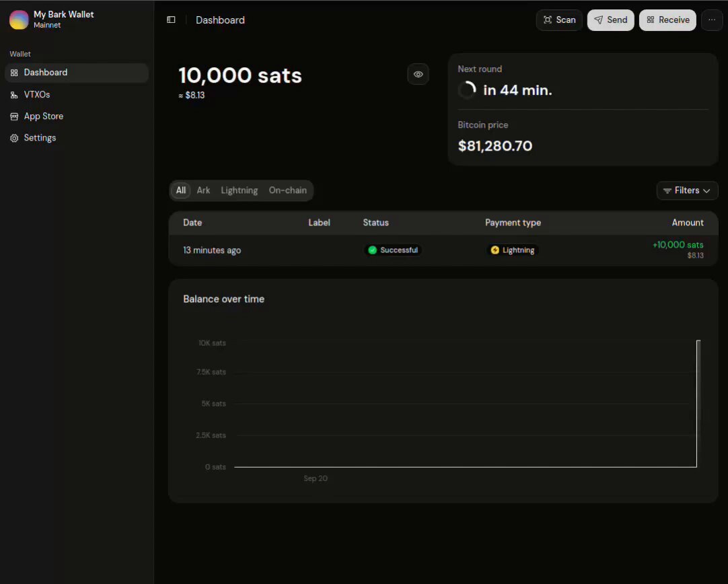Viewport: 728px width, 584px height.
Task: Click the next round spinner icon
Action: (x=467, y=90)
